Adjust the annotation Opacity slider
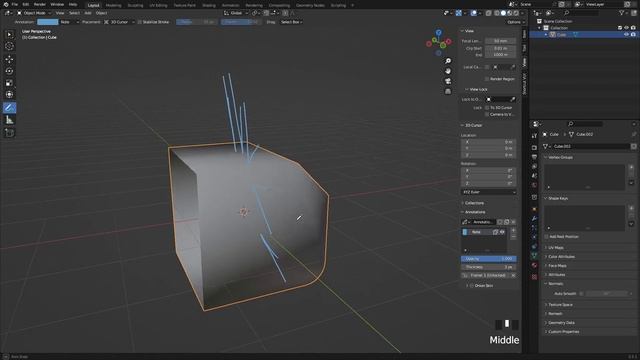 tap(489, 259)
